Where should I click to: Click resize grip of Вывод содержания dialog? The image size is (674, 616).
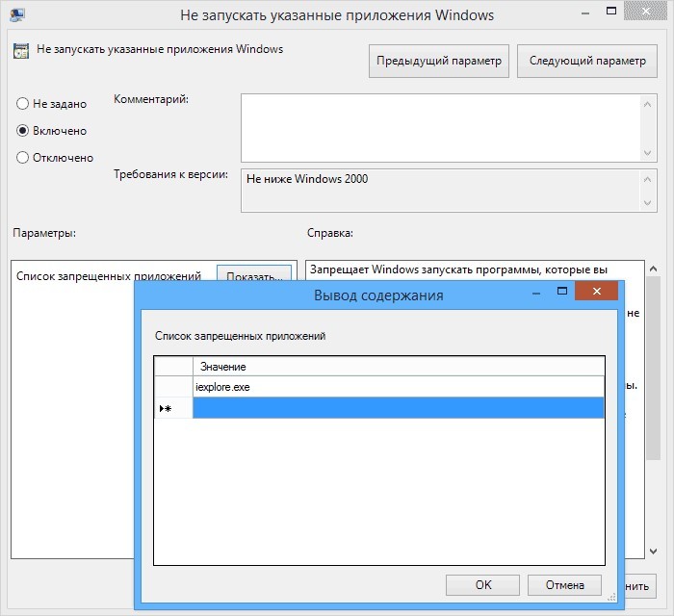coord(611,597)
